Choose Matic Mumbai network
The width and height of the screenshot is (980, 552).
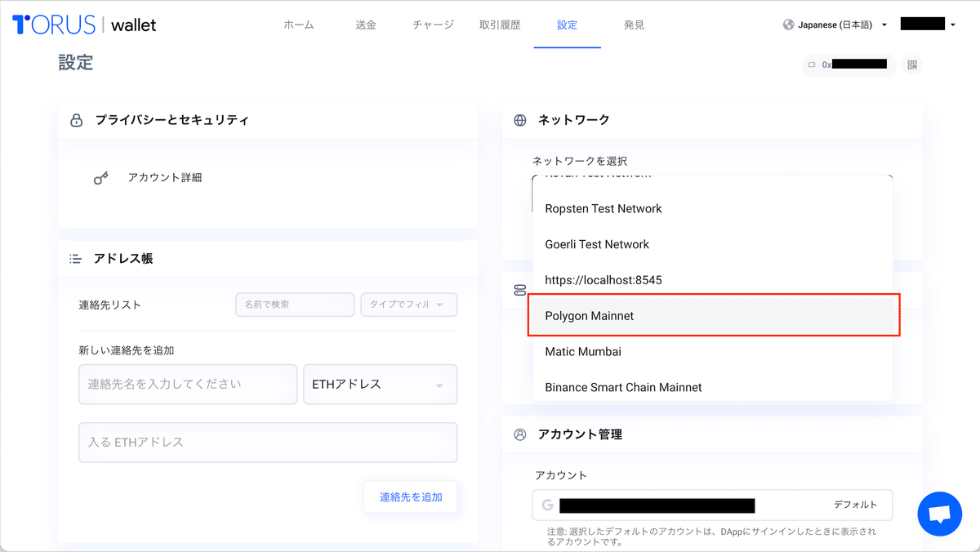point(712,352)
